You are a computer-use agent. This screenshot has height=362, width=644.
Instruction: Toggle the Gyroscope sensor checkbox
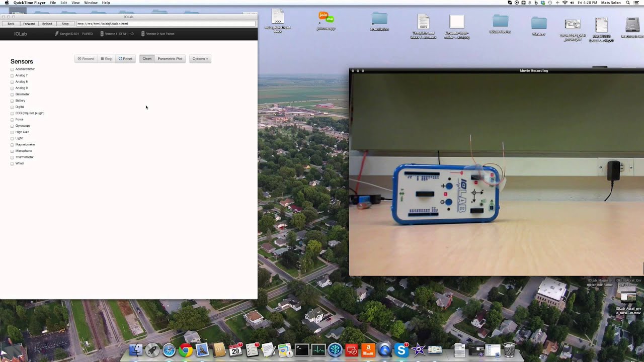point(12,126)
